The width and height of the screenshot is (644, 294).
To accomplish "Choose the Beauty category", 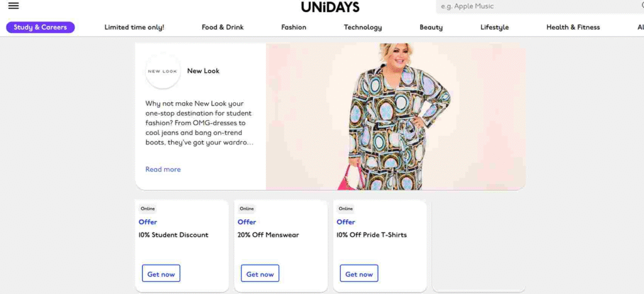I will (x=431, y=28).
